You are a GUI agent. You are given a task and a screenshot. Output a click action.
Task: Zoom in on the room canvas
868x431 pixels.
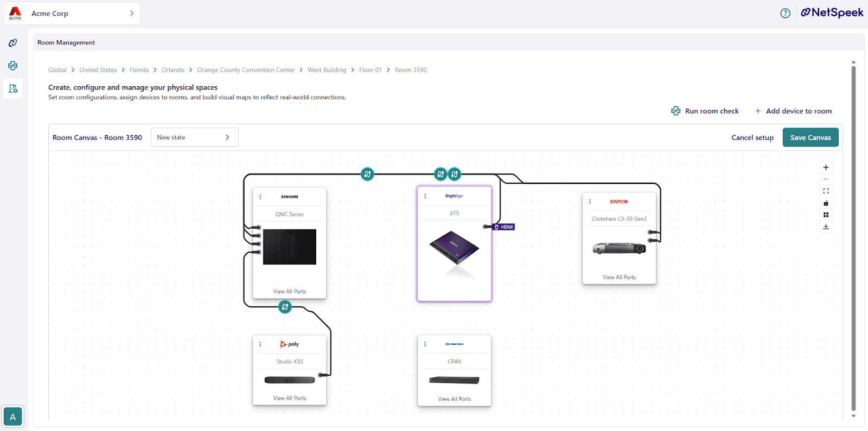(826, 168)
